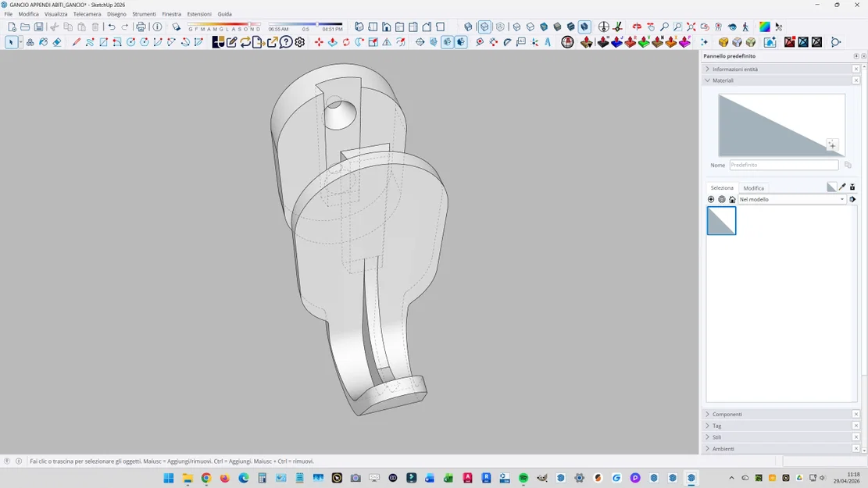Open the Select tool variant dropdown arrow
This screenshot has width=868, height=488.
(x=21, y=42)
